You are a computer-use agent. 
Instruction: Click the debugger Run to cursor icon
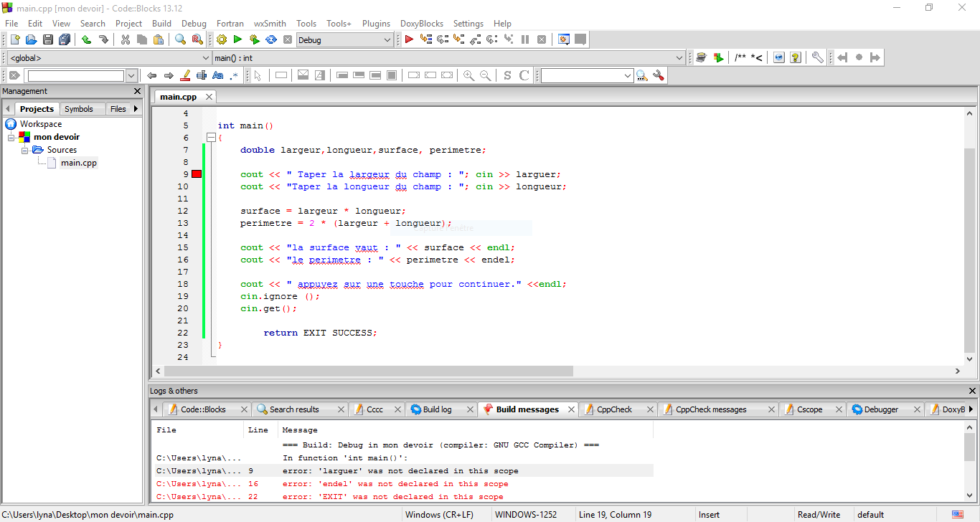(426, 40)
